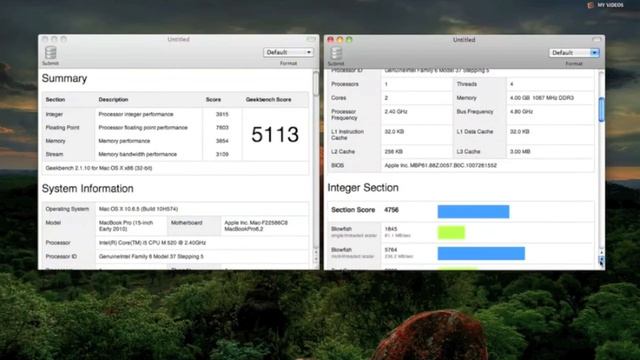Click Threads label in right window
This screenshot has width=640, height=360.
coord(467,84)
